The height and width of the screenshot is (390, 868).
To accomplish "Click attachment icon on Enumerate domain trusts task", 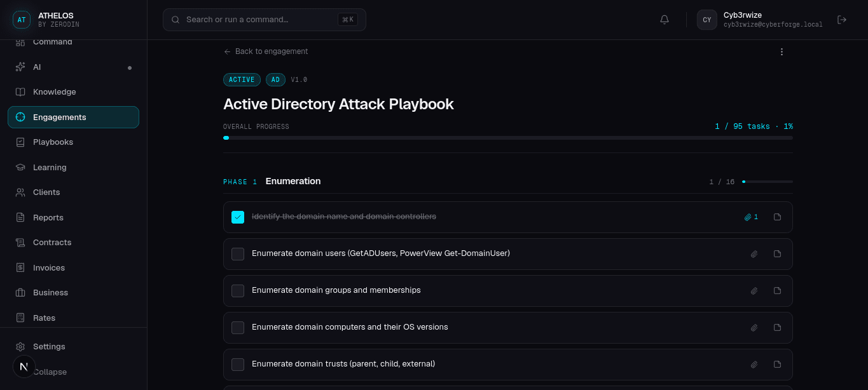I will tap(754, 365).
